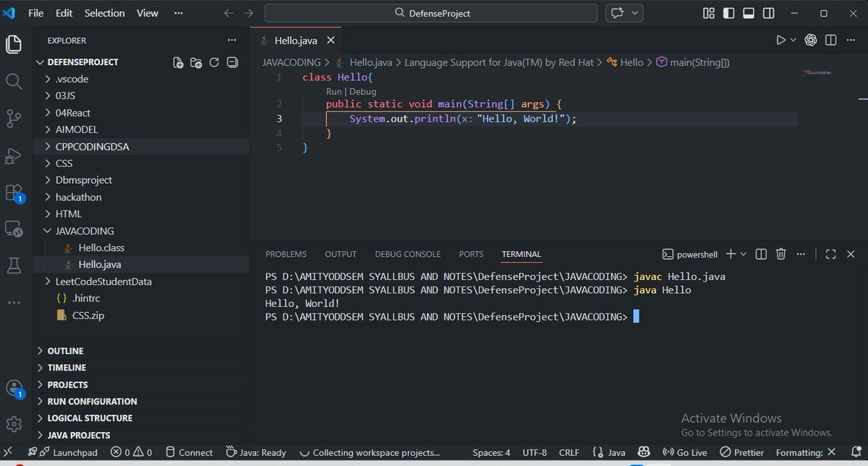Viewport: 868px width, 466px height.
Task: Open the Run and Debug view
Action: (x=14, y=156)
